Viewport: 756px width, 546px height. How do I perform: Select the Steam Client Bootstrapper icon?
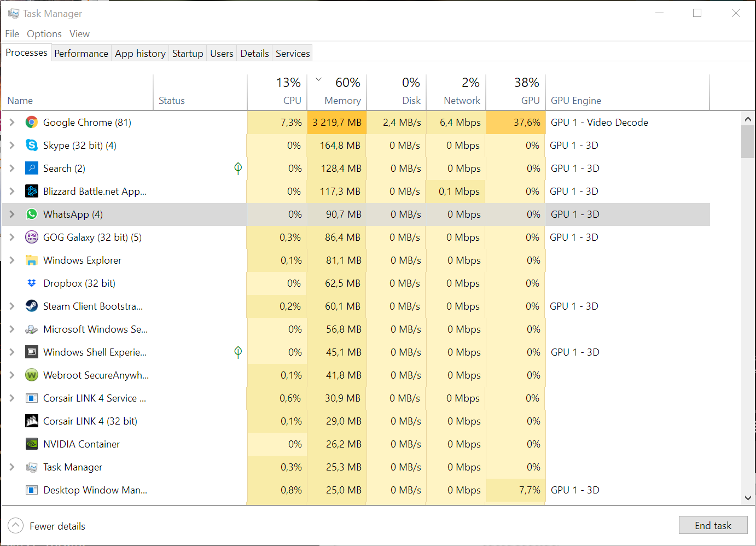[x=32, y=306]
